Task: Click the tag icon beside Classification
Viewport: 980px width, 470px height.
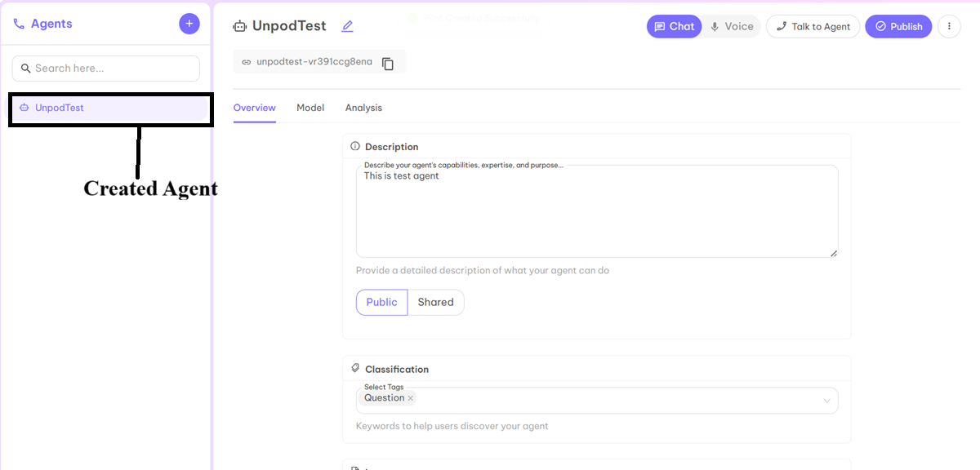Action: [x=355, y=369]
